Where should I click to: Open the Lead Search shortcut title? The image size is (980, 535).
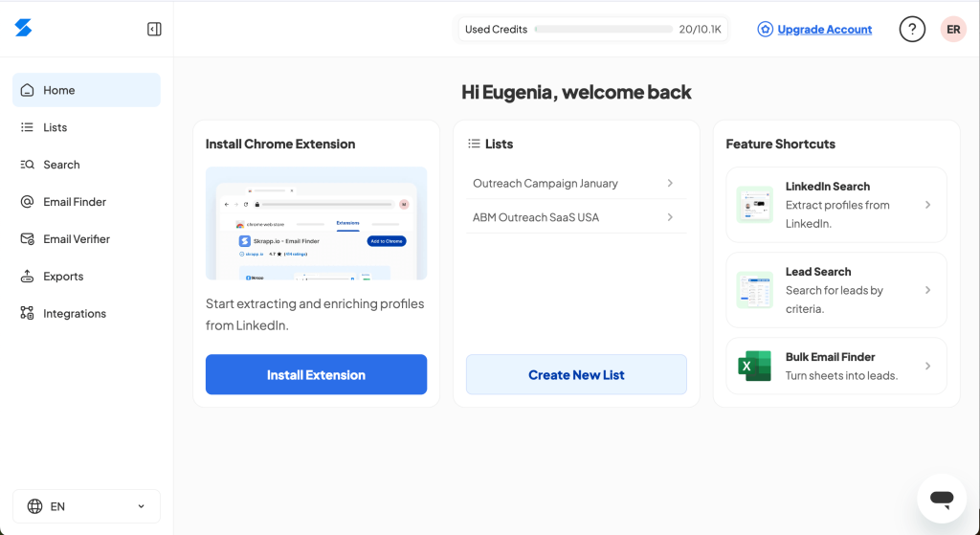tap(818, 271)
